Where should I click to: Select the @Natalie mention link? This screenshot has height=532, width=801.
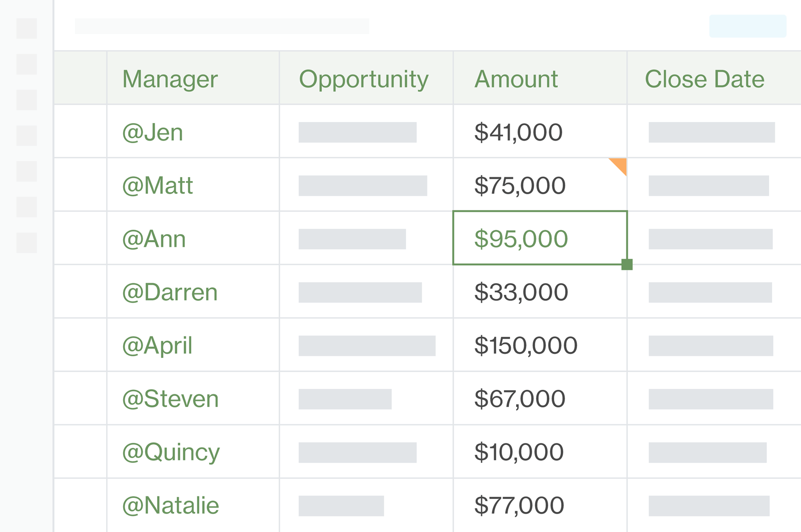click(x=171, y=504)
